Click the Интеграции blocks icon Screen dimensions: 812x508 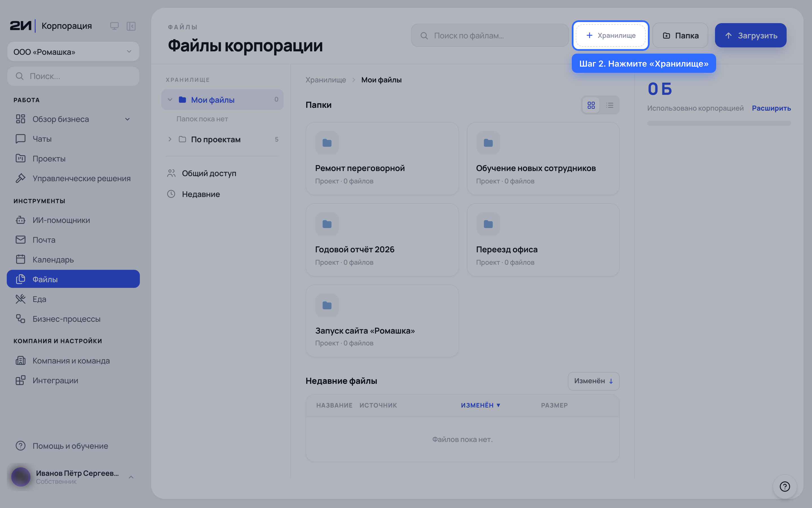[21, 380]
